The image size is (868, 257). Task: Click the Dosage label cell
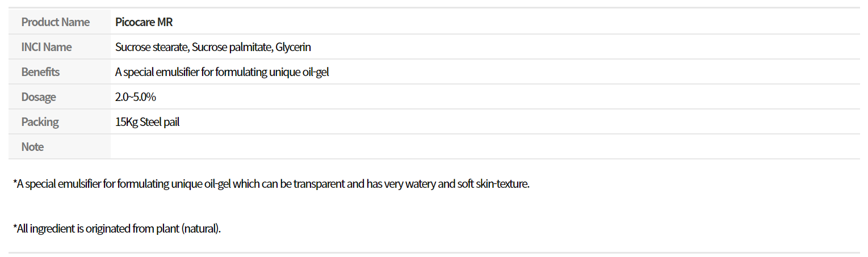pos(60,97)
